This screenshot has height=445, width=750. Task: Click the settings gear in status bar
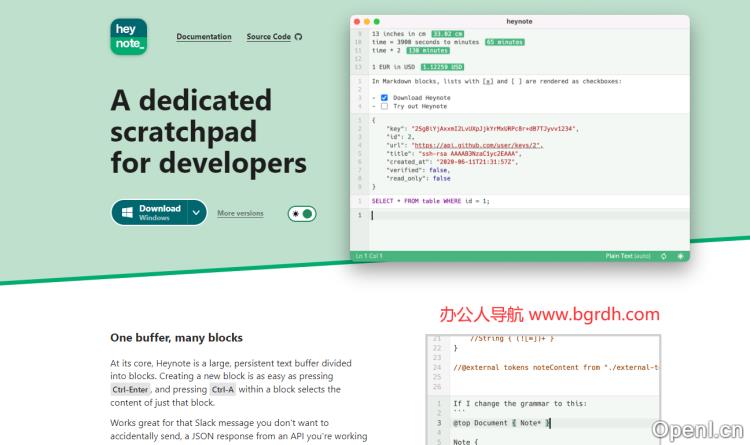click(x=680, y=256)
